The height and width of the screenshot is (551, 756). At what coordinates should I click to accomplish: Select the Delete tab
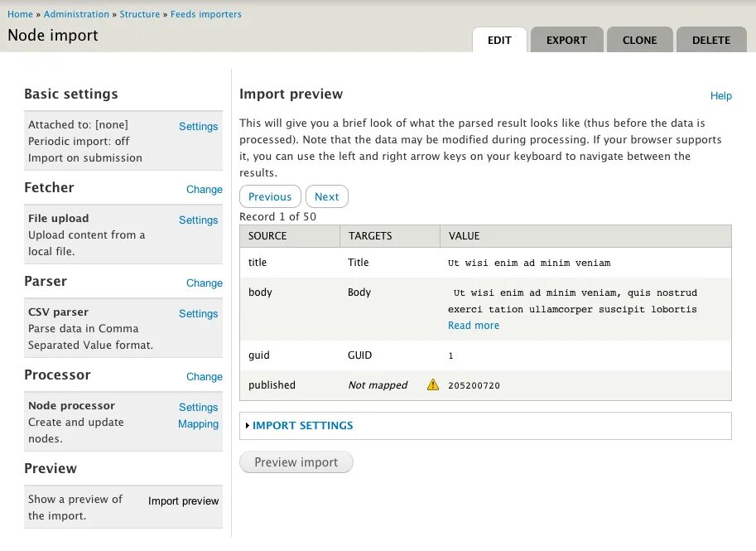click(x=711, y=40)
